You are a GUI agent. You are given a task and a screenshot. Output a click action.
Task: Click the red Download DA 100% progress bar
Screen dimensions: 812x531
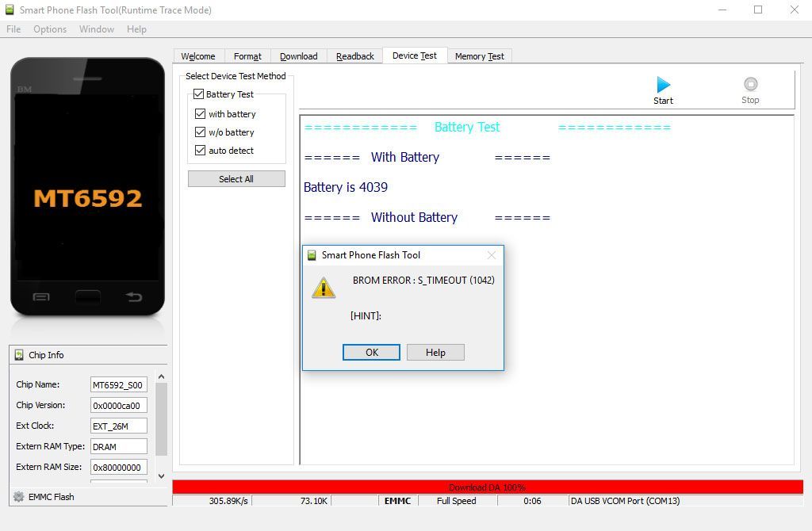click(488, 487)
